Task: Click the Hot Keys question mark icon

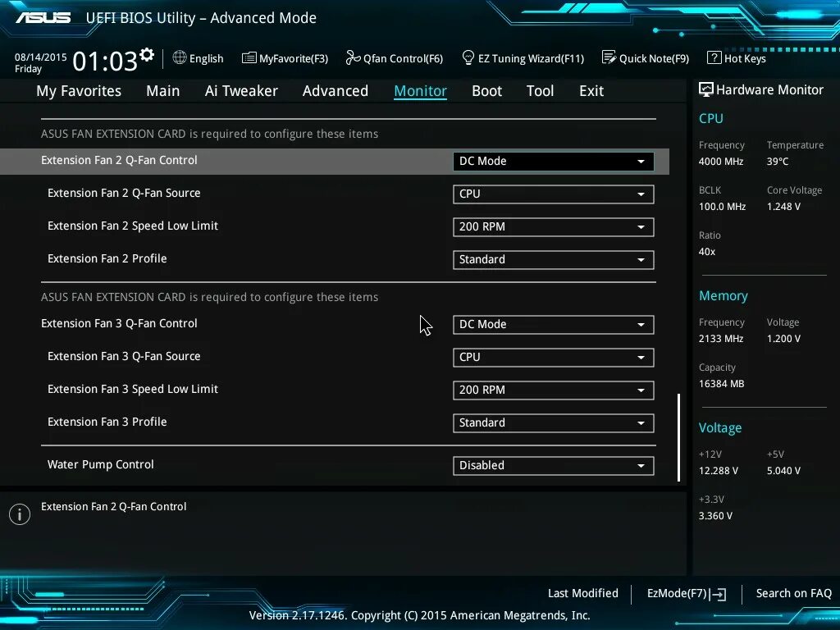Action: click(x=714, y=57)
